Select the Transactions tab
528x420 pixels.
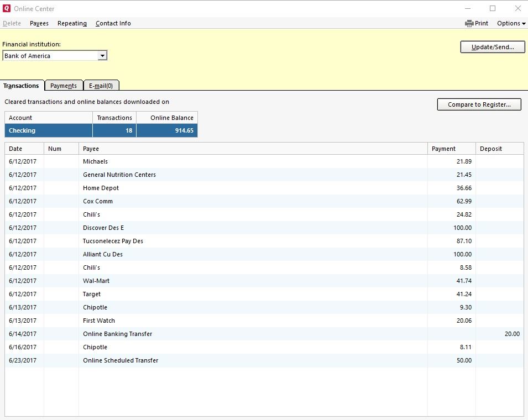coord(21,86)
